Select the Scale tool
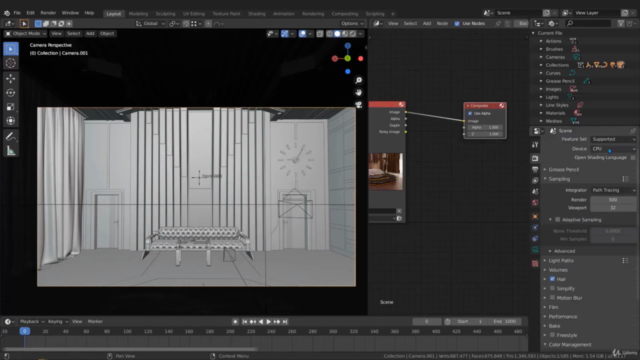This screenshot has height=360, width=640. pyautogui.click(x=11, y=107)
